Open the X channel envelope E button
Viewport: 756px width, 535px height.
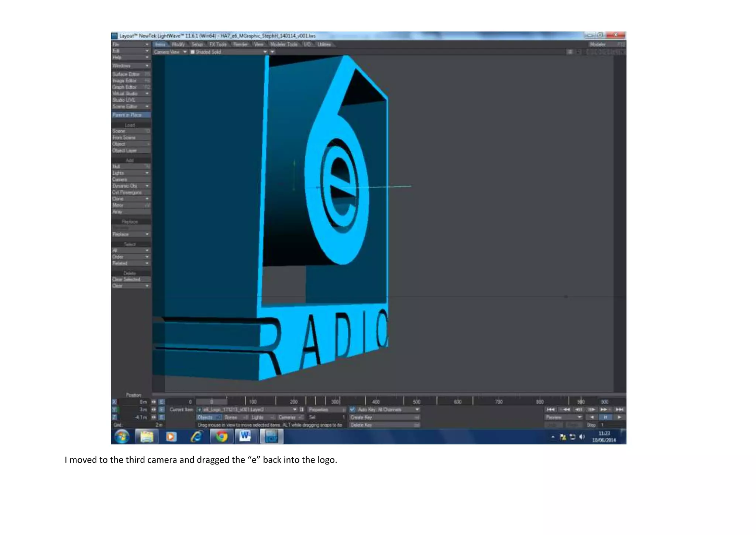(161, 402)
